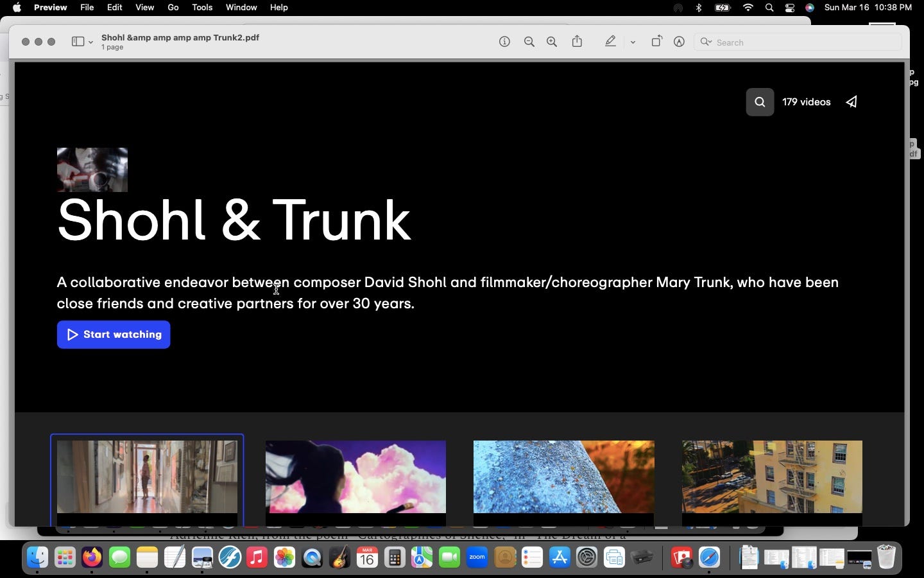Screen dimensions: 924x578
Task: Click the small camera logo image above the title
Action: (92, 170)
